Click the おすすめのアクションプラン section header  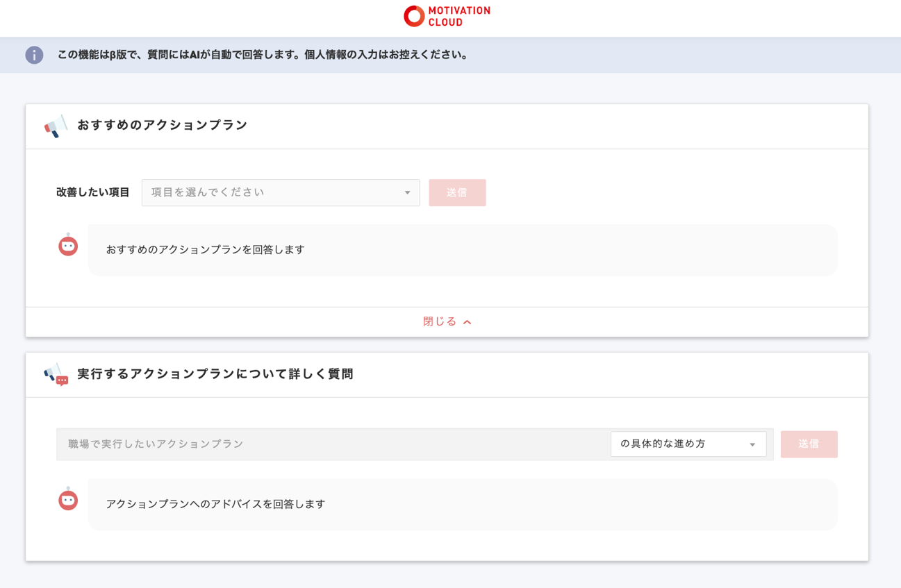pos(161,125)
